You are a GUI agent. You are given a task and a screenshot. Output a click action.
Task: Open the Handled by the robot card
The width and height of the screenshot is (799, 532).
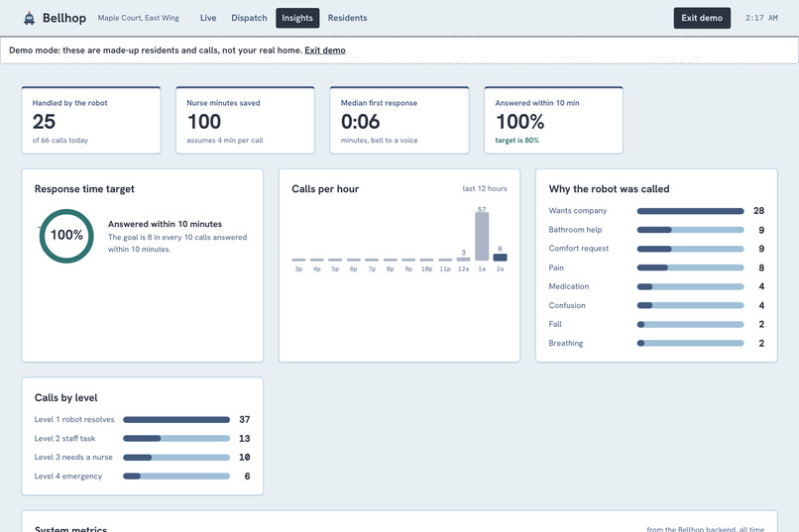click(x=91, y=120)
